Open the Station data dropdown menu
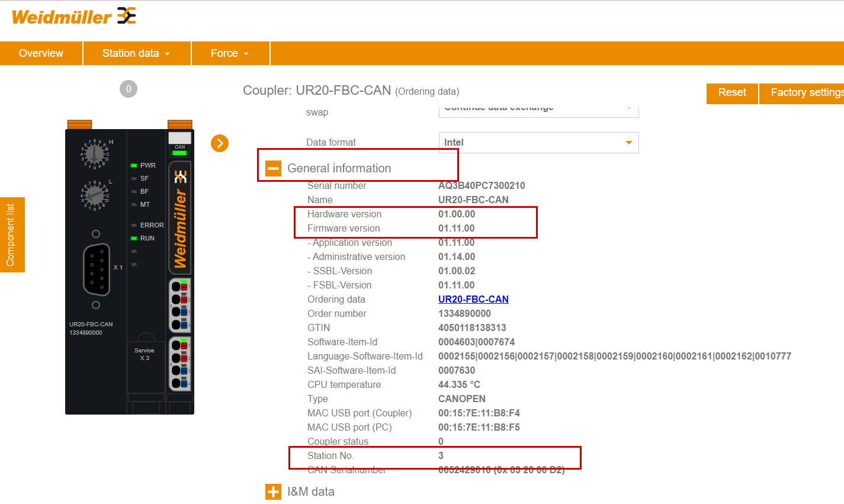This screenshot has width=844, height=504. pyautogui.click(x=137, y=53)
